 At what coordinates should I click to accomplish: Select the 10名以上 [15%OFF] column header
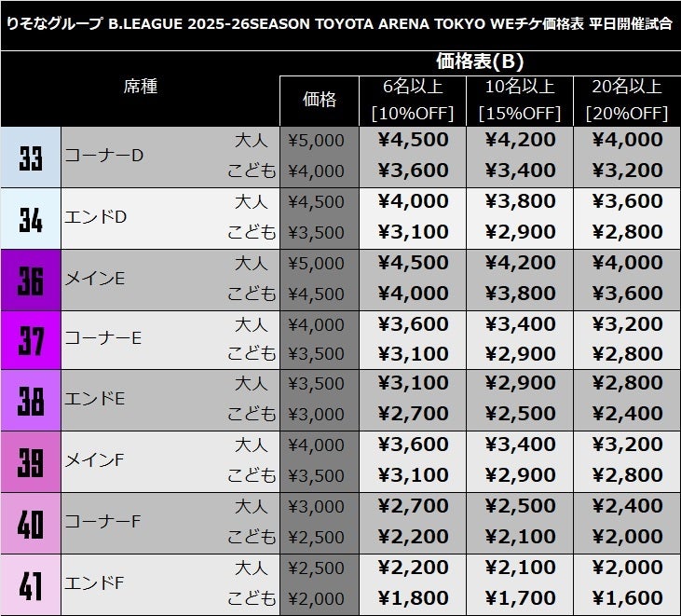[x=519, y=100]
